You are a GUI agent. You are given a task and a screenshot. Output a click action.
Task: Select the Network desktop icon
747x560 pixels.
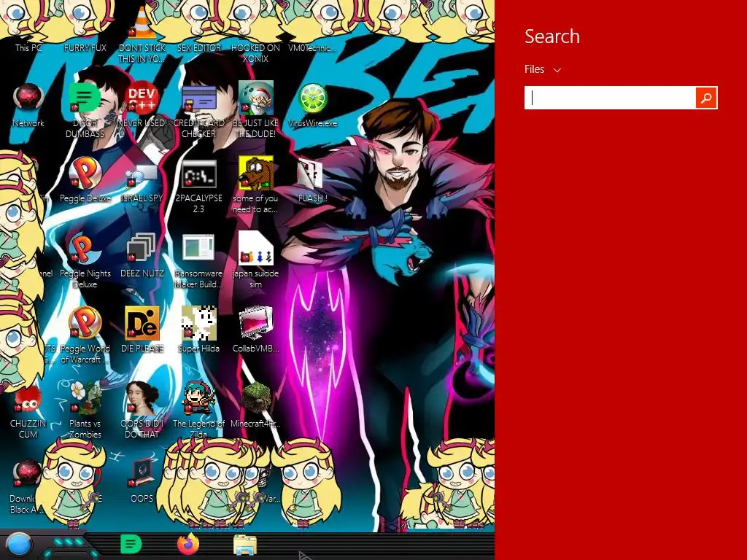click(x=28, y=105)
